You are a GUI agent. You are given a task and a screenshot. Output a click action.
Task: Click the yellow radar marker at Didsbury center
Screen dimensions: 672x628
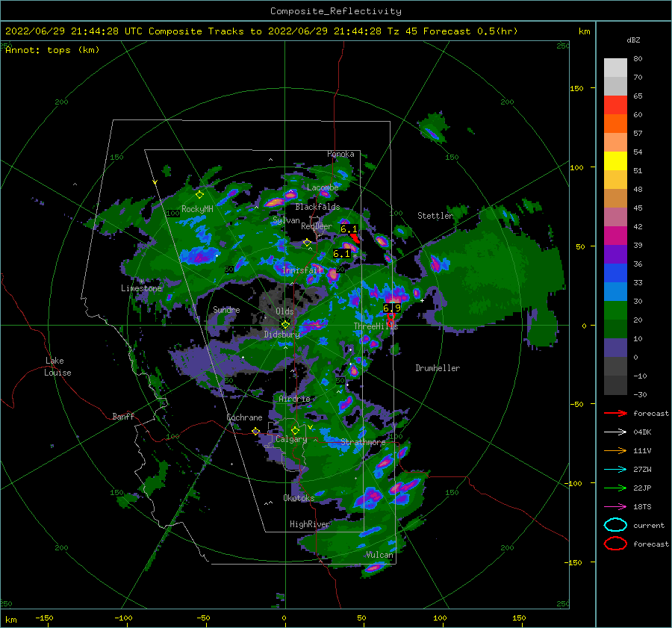pos(285,325)
